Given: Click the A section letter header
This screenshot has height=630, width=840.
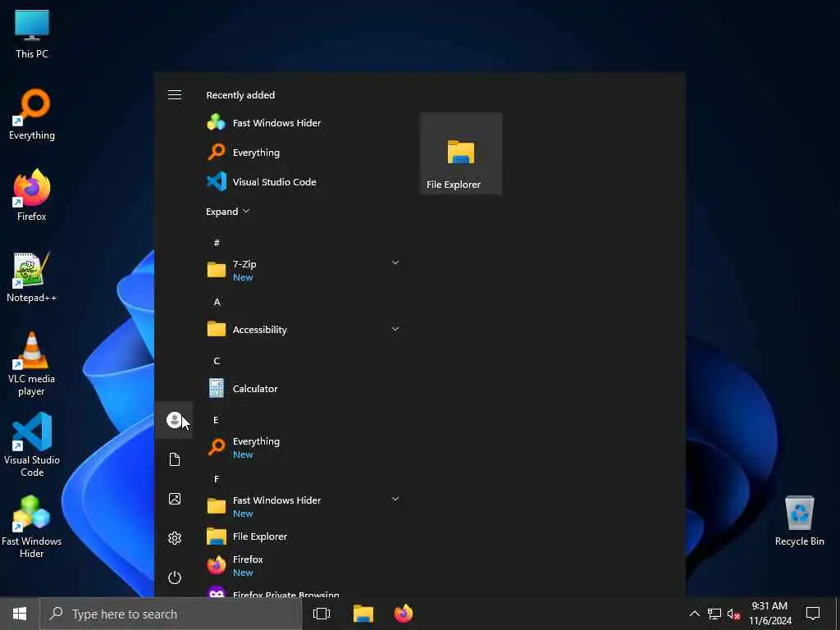Looking at the screenshot, I should (x=217, y=302).
